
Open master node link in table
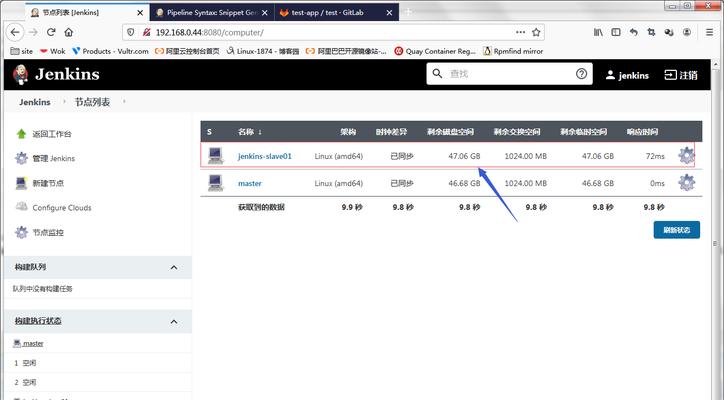pyautogui.click(x=250, y=183)
